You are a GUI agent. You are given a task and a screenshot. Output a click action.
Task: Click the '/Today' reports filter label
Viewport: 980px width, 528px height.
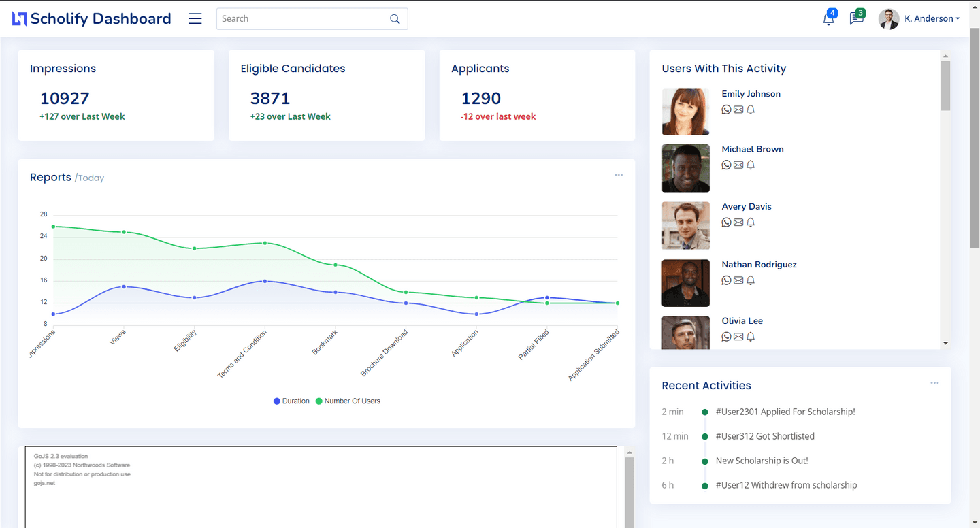coord(89,178)
